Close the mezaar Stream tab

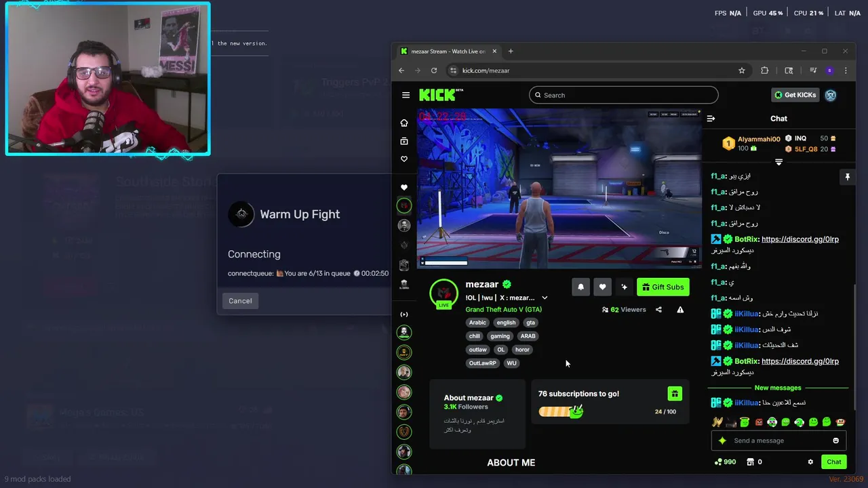point(494,52)
